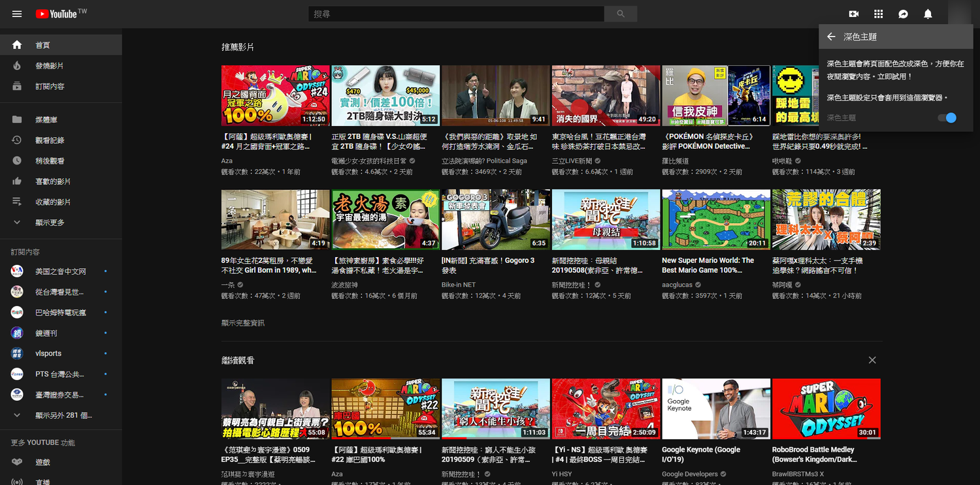The height and width of the screenshot is (485, 980).
Task: Open the 《我們與惡的距離》 video title
Action: click(x=489, y=142)
